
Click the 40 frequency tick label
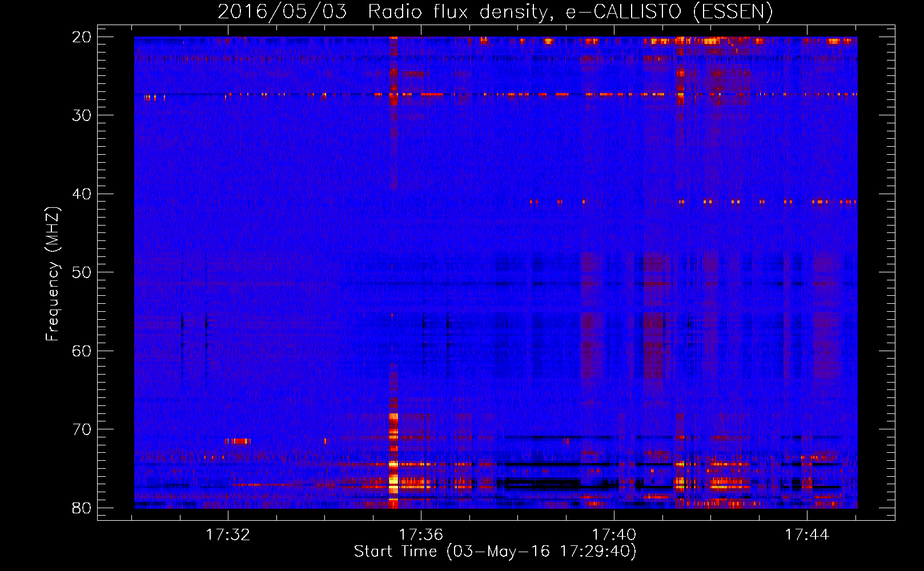(x=82, y=194)
